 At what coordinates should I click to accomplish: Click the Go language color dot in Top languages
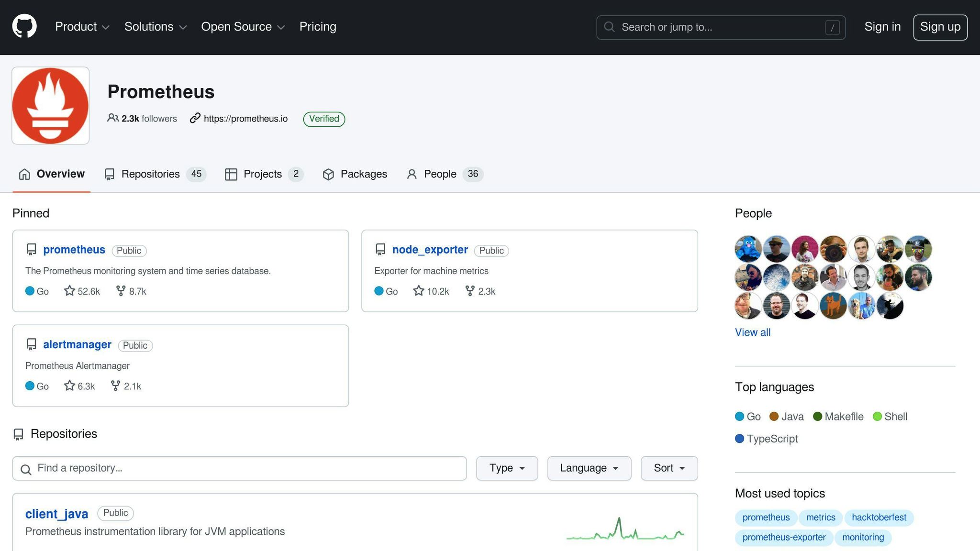click(739, 417)
